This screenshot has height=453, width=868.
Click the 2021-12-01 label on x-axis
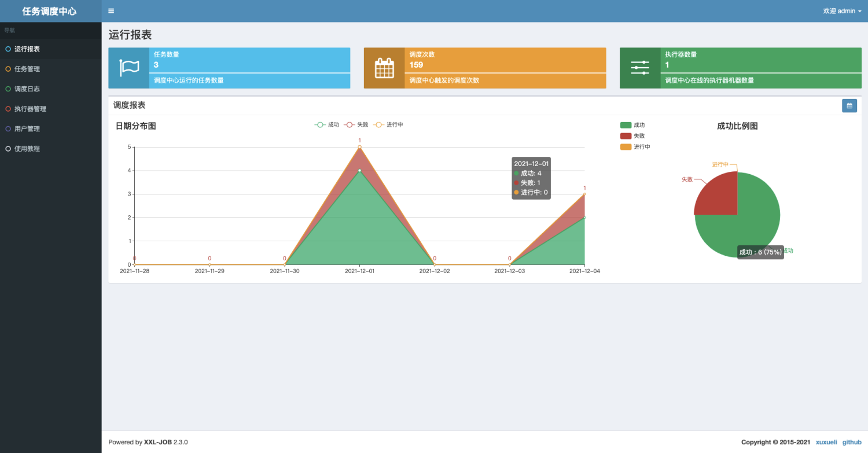click(x=359, y=271)
